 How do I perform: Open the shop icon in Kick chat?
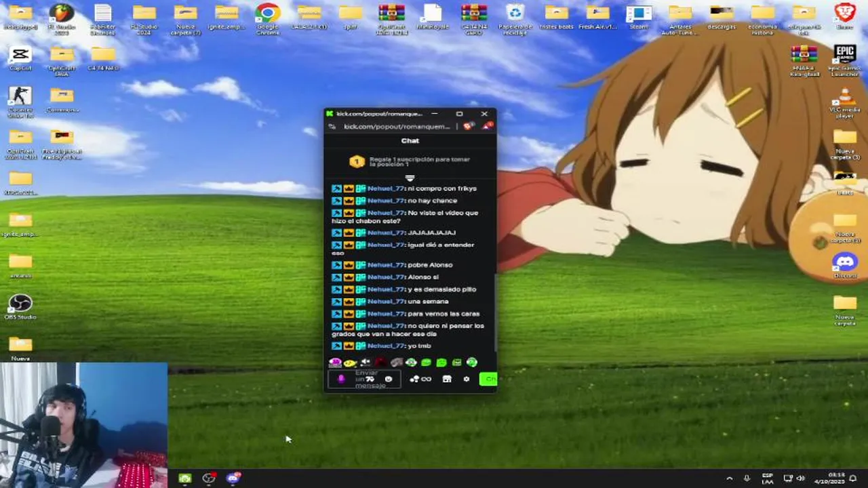point(447,379)
